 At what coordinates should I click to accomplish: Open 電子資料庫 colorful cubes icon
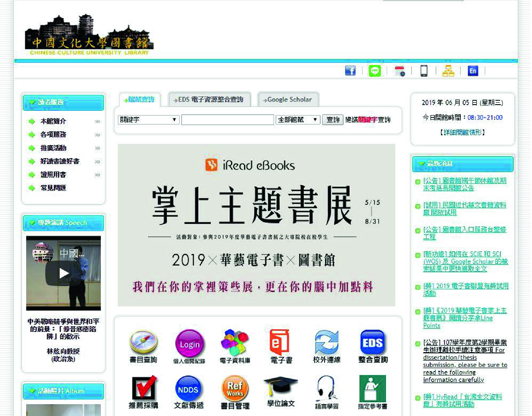(235, 346)
